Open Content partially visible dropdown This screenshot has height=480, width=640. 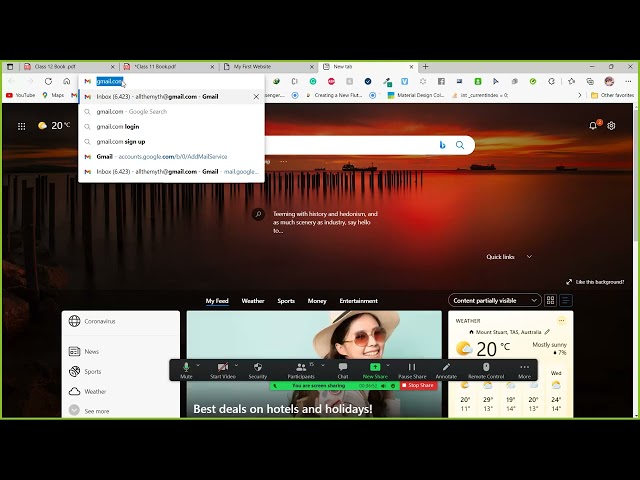495,300
